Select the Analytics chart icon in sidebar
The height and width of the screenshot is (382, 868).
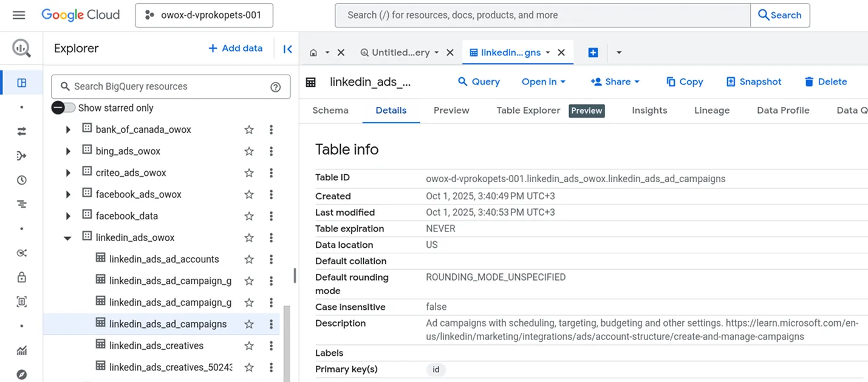pos(21,350)
